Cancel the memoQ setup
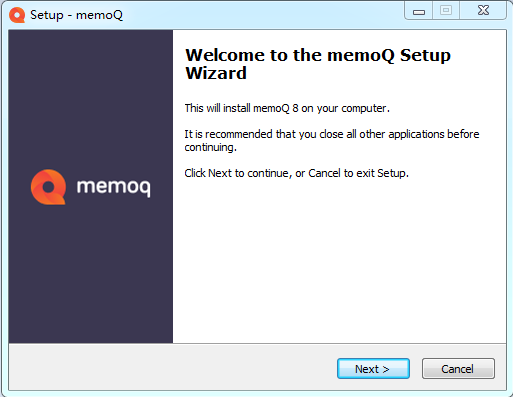 (x=458, y=369)
